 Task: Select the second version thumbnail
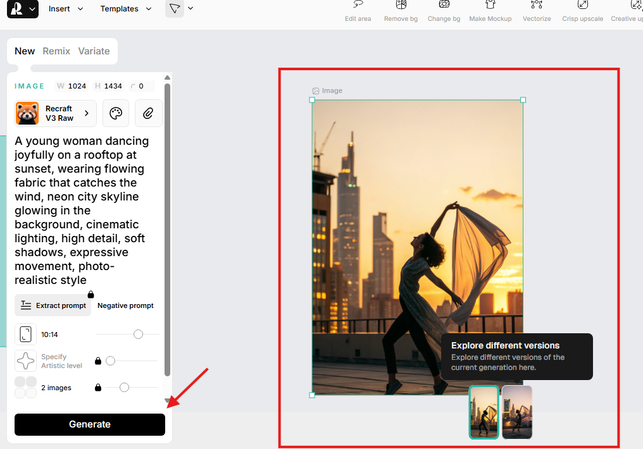click(x=517, y=412)
